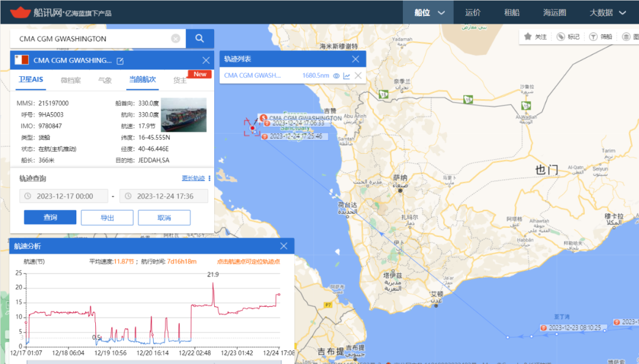Open the 租船 menu
Viewport: 639px width, 364px height.
click(x=512, y=12)
